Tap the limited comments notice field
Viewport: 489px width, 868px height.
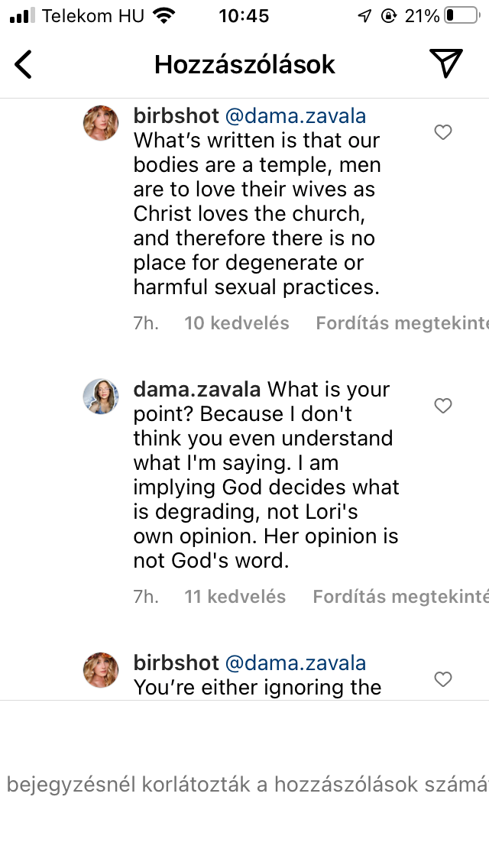point(244,785)
